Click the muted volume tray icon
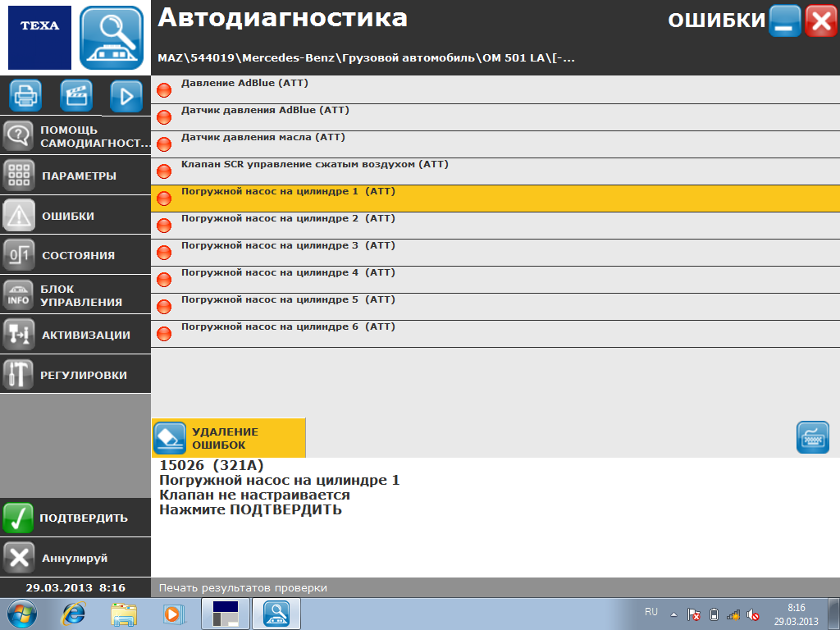 pyautogui.click(x=753, y=614)
